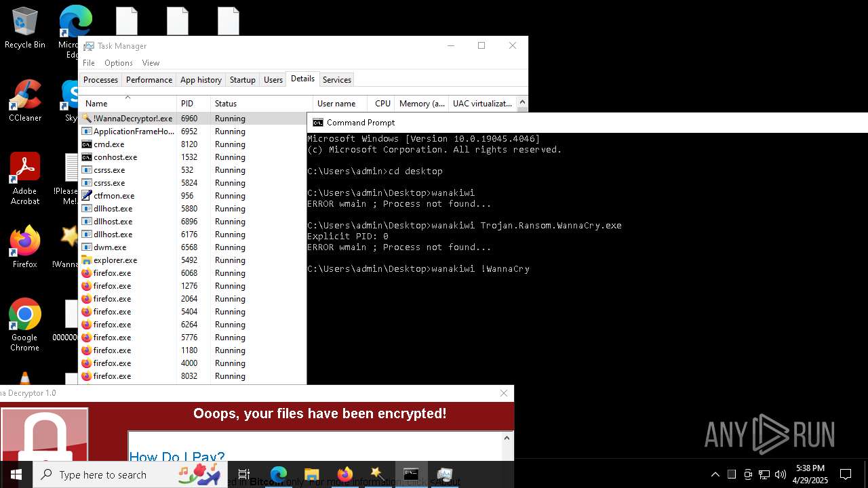Sort processes by Name column
Image resolution: width=868 pixels, height=488 pixels.
[127, 104]
